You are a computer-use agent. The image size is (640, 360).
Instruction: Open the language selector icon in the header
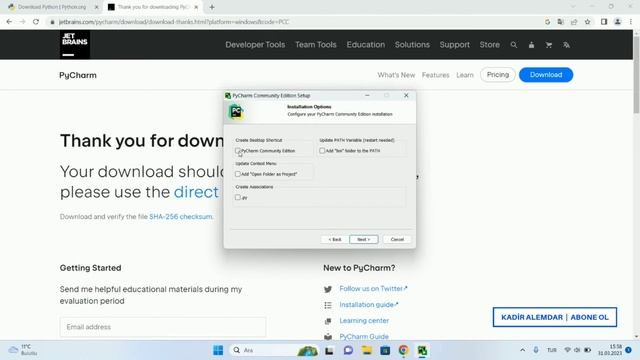click(567, 45)
